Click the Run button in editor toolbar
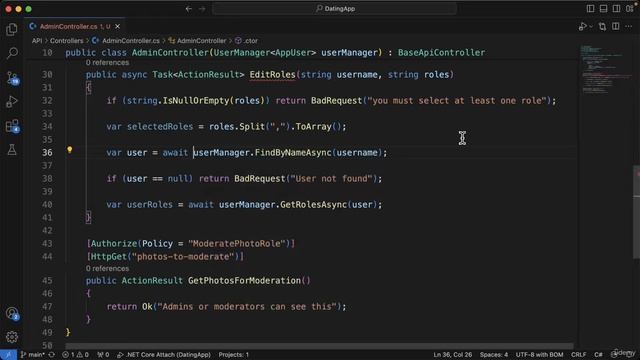This screenshot has width=640, height=360. 582,27
